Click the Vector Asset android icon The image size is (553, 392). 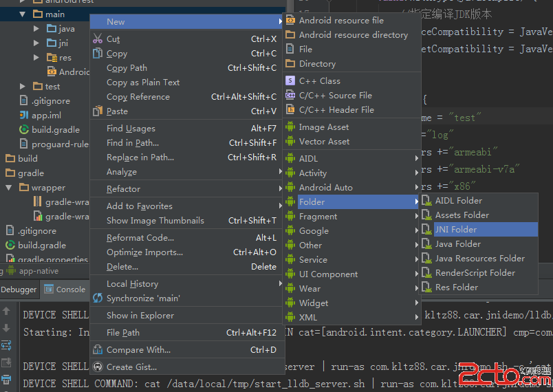click(290, 141)
